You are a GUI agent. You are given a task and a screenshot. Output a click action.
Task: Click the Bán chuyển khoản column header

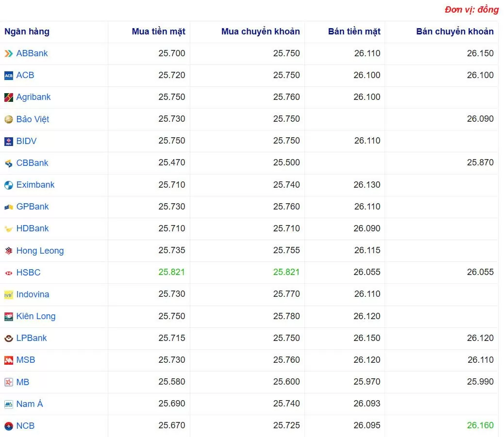tap(454, 32)
